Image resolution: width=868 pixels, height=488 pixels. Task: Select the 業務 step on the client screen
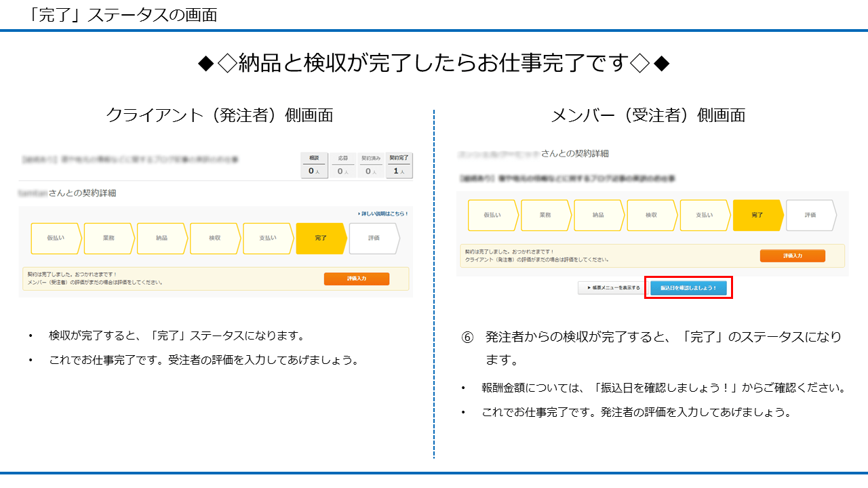click(x=107, y=238)
